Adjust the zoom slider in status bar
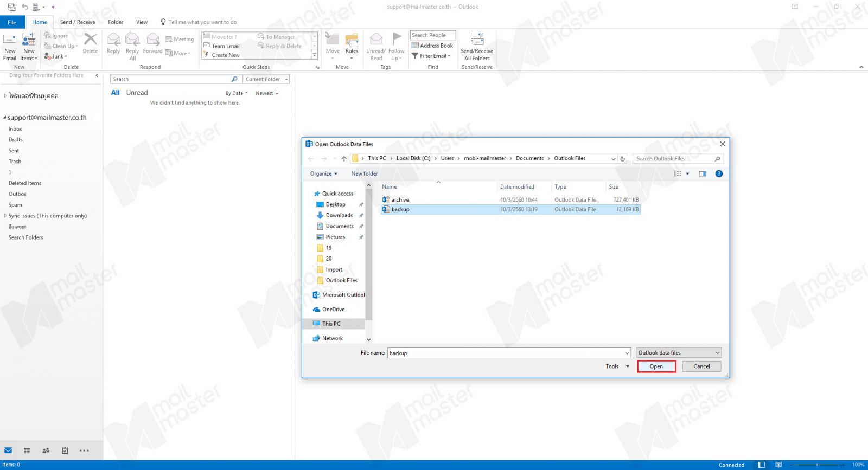 click(x=816, y=465)
